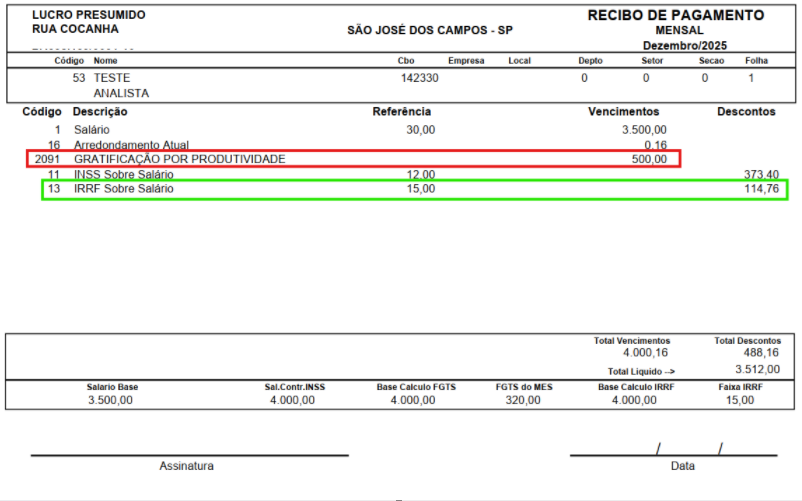
Task: Select code '2091' in the earnings list
Action: click(48, 159)
